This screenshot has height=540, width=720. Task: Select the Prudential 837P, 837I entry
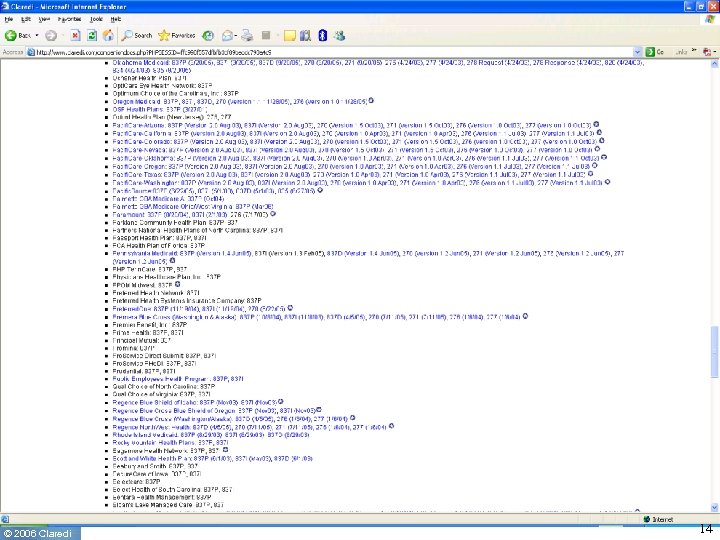144,371
